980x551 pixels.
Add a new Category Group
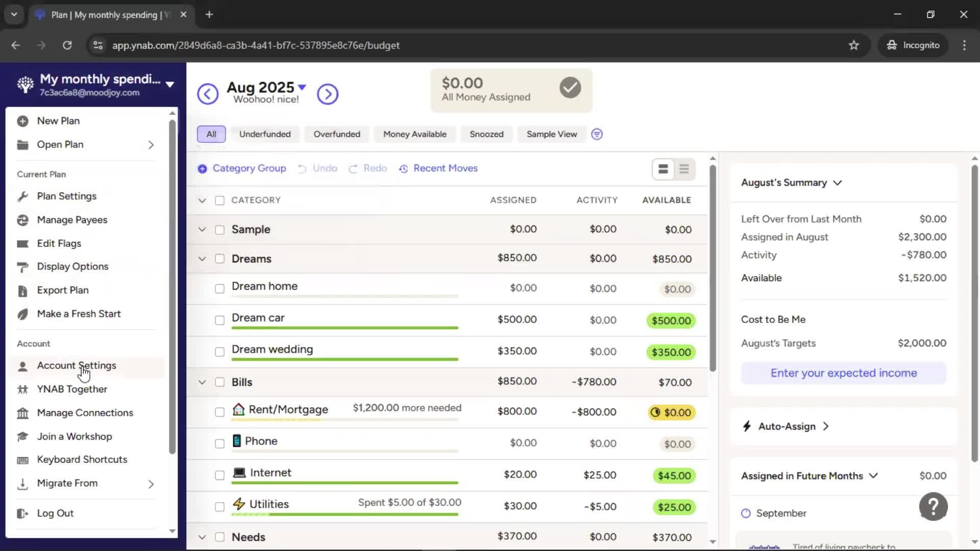coord(242,168)
